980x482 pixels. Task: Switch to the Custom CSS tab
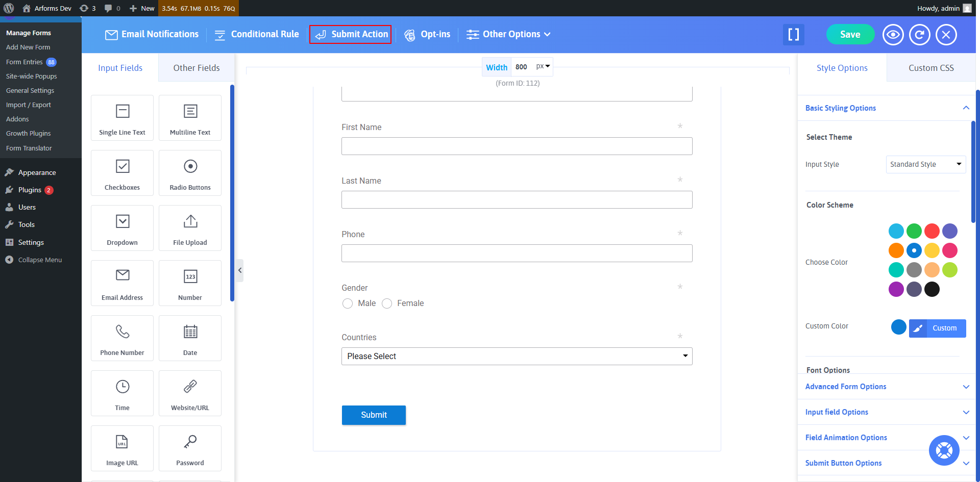931,68
